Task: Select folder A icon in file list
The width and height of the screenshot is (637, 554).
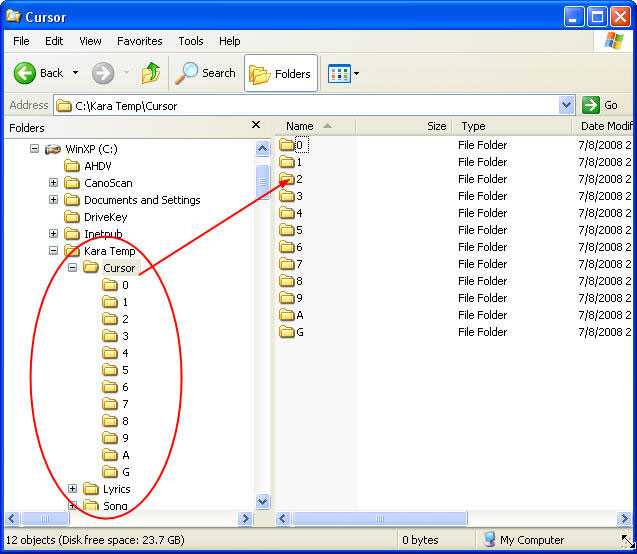Action: coord(287,315)
